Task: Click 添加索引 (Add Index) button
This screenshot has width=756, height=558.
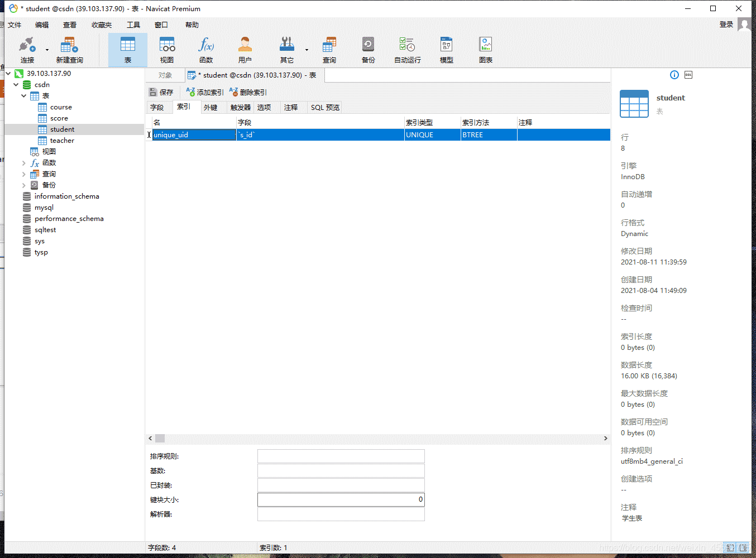Action: [205, 92]
